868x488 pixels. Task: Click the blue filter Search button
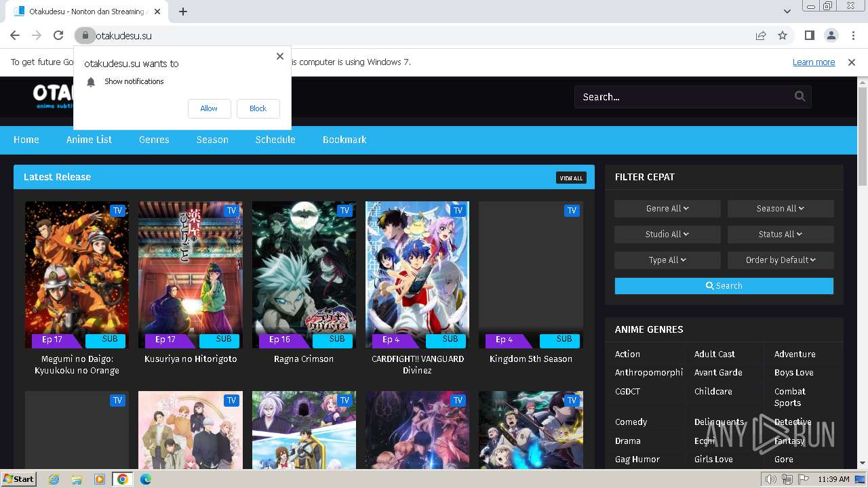coord(724,286)
